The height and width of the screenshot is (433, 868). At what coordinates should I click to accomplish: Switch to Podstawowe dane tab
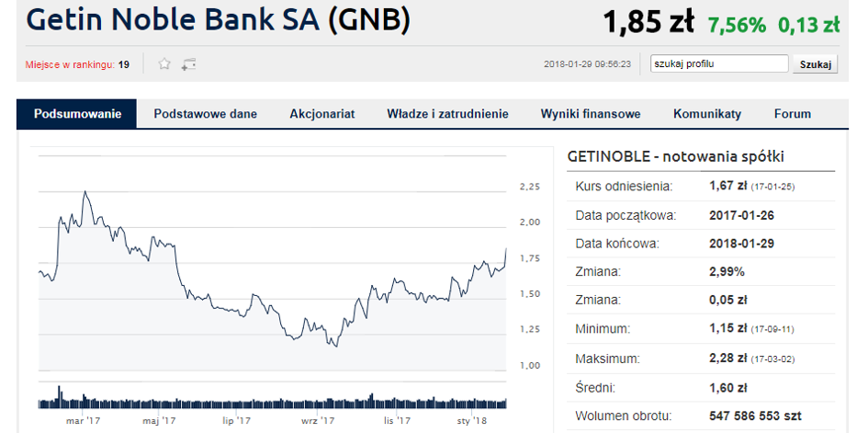[x=206, y=114]
